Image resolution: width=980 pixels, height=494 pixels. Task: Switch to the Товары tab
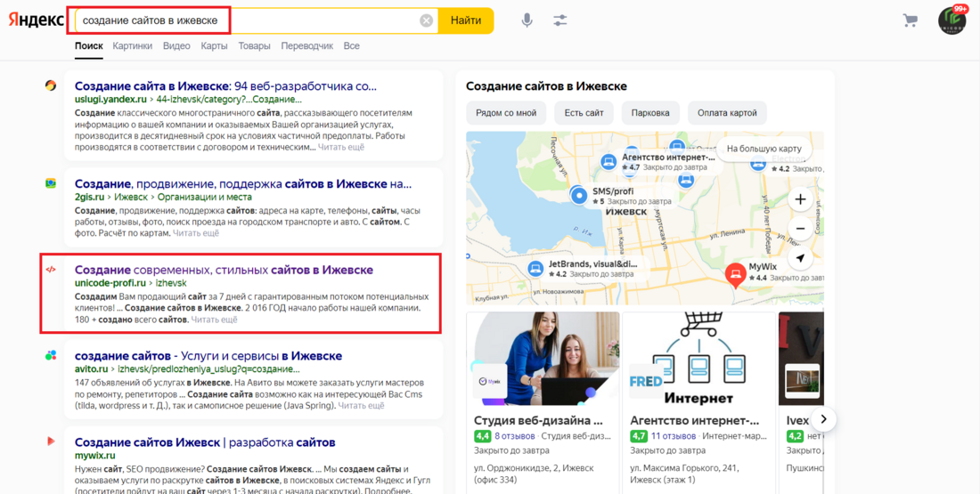[x=255, y=46]
